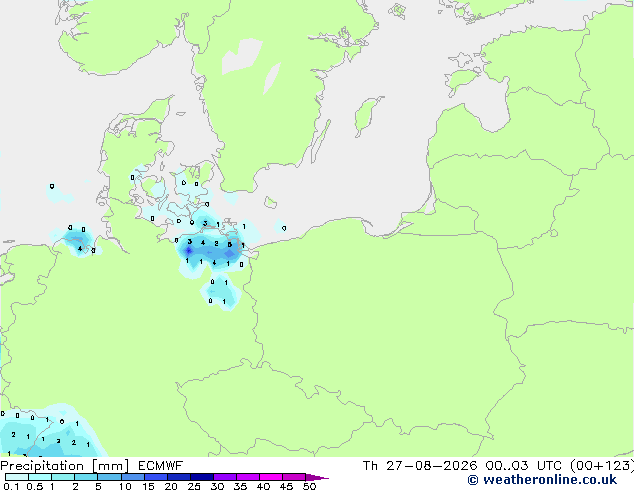Pick the legend swatch between 1 and 2

click(x=63, y=477)
